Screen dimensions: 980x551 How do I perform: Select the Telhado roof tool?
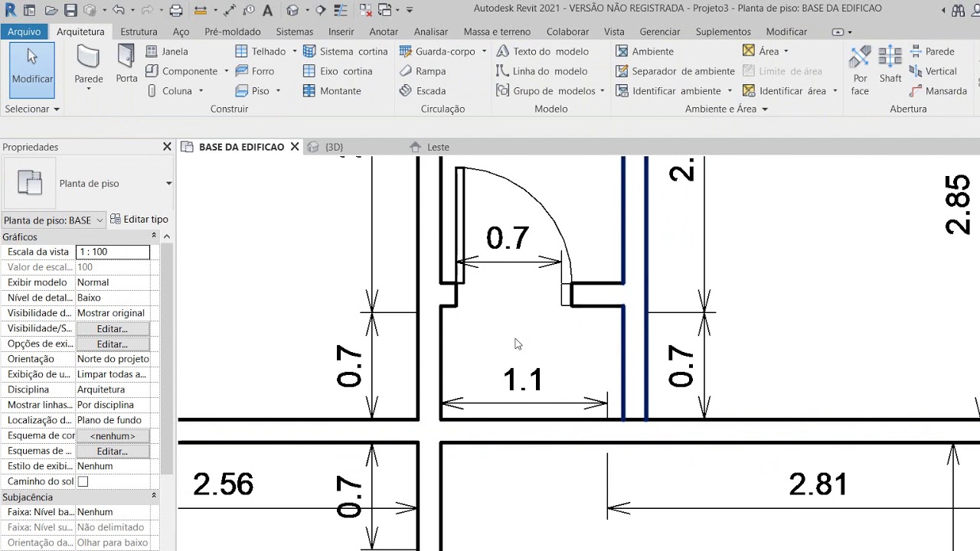[x=260, y=51]
